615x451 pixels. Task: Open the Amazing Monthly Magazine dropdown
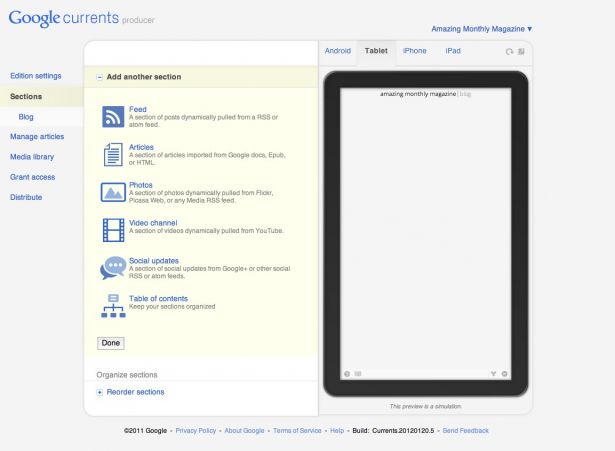click(482, 29)
